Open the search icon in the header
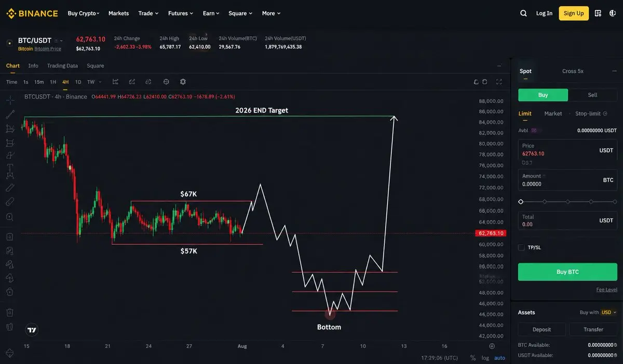 (523, 13)
